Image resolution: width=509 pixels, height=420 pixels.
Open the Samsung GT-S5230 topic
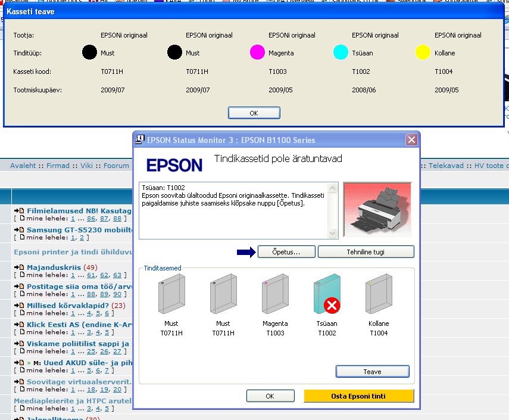click(x=80, y=230)
